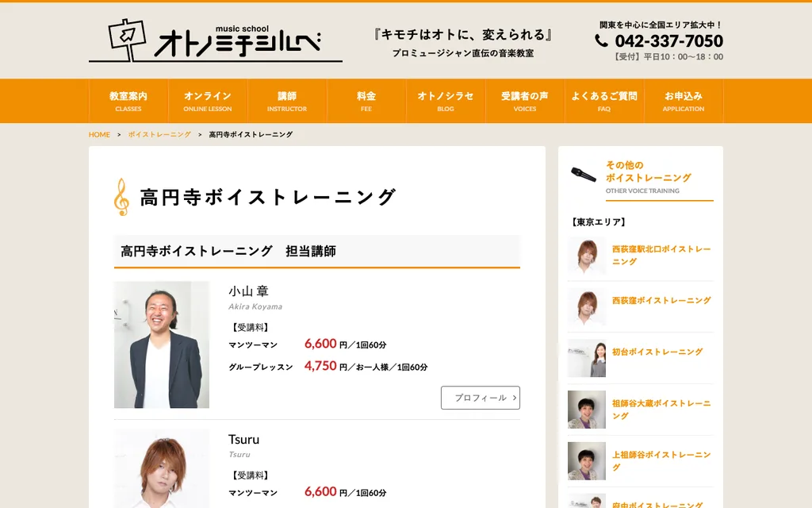The image size is (812, 508).
Task: Open 初台ボイストレーニング sidebar link
Action: (657, 352)
